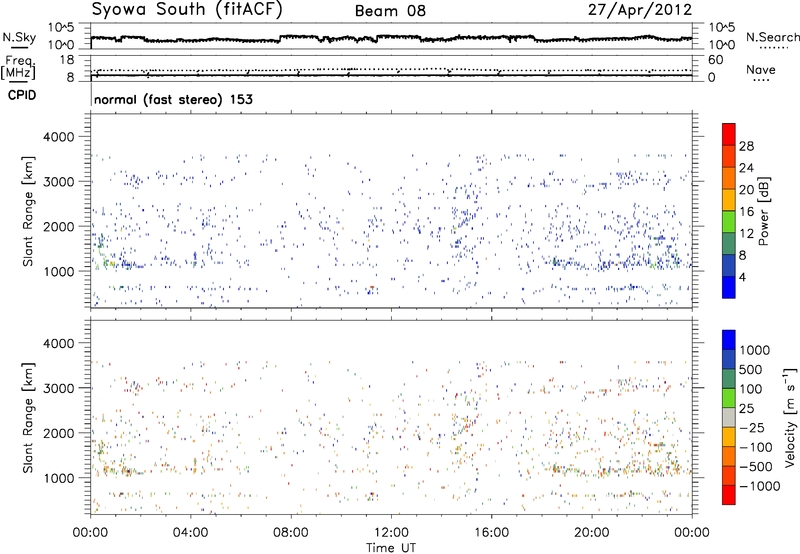800x554 pixels.
Task: Click the '-25' velocity colorbar value
Action: click(x=751, y=428)
